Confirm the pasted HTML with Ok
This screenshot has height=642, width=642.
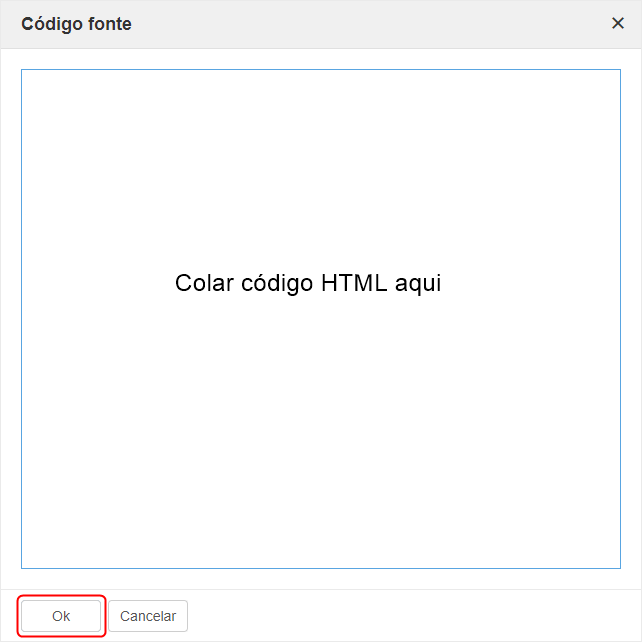click(61, 616)
